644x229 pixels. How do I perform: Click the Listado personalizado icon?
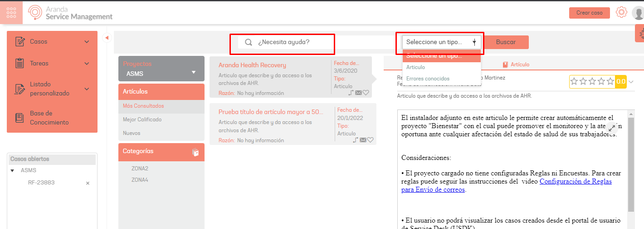[x=20, y=89]
